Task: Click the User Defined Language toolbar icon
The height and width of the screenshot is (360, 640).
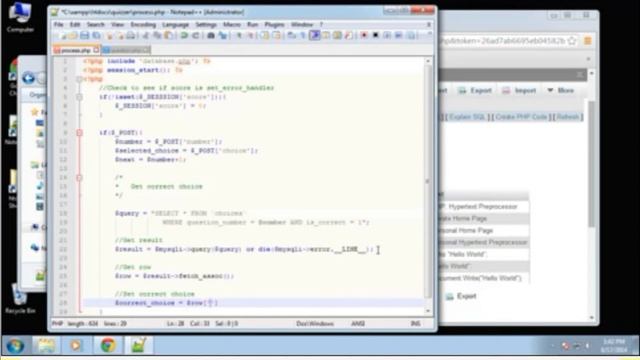Action: tap(325, 36)
